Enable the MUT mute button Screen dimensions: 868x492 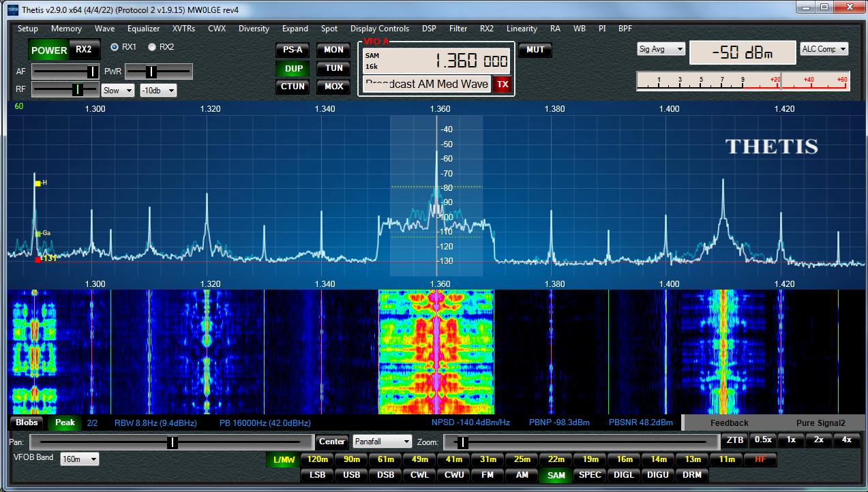pos(535,50)
